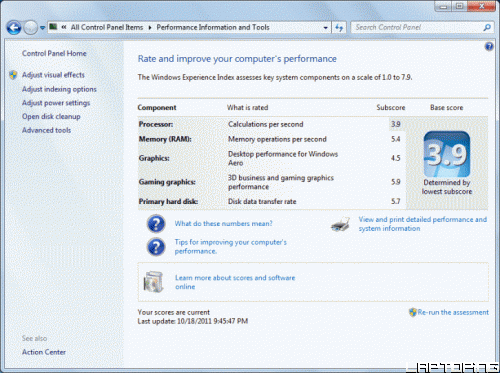Close the Performance Information window
500x373 pixels.
(x=482, y=6)
